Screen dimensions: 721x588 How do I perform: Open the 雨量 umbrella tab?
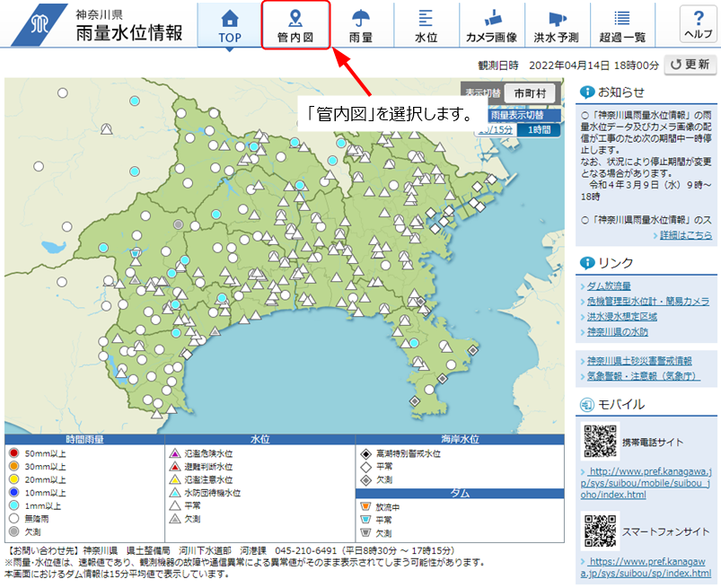coord(361,25)
